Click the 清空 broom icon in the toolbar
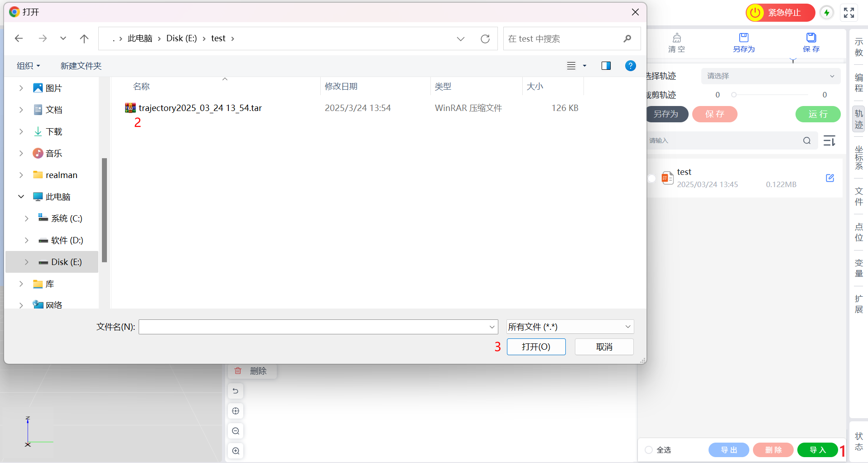868x463 pixels. (x=676, y=38)
